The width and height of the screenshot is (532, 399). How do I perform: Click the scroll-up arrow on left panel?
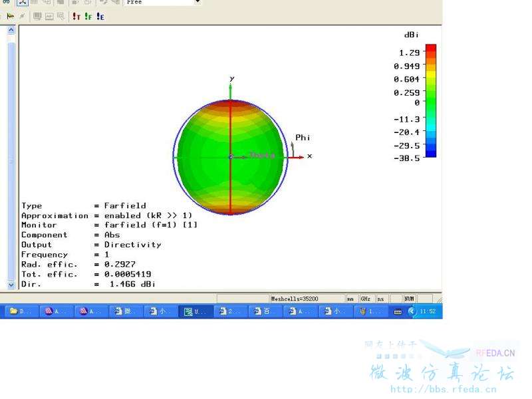coord(11,31)
